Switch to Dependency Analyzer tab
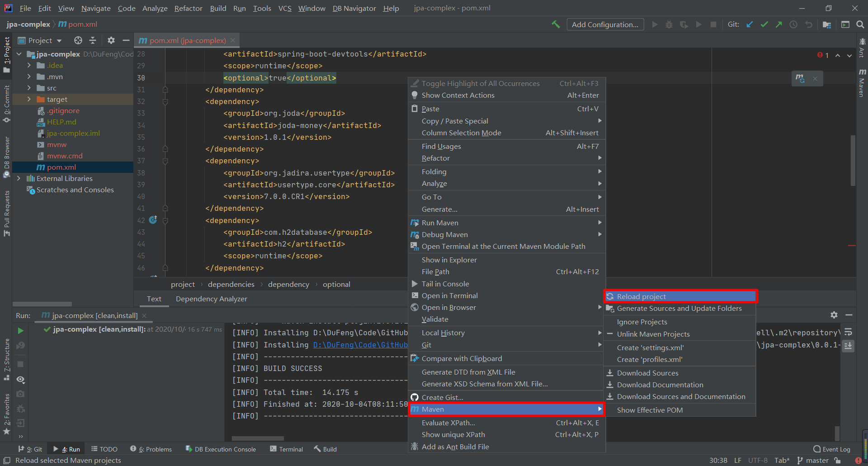This screenshot has width=868, height=466. click(211, 299)
